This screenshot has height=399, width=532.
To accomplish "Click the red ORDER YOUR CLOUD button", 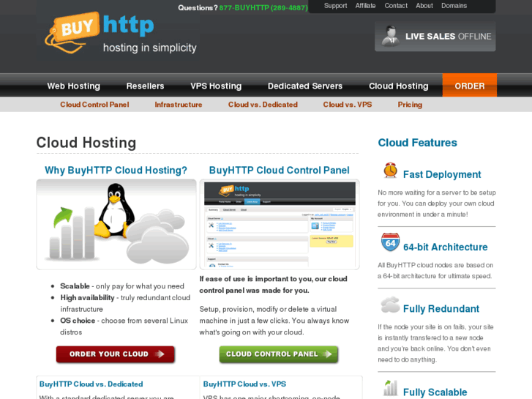I will pyautogui.click(x=116, y=354).
